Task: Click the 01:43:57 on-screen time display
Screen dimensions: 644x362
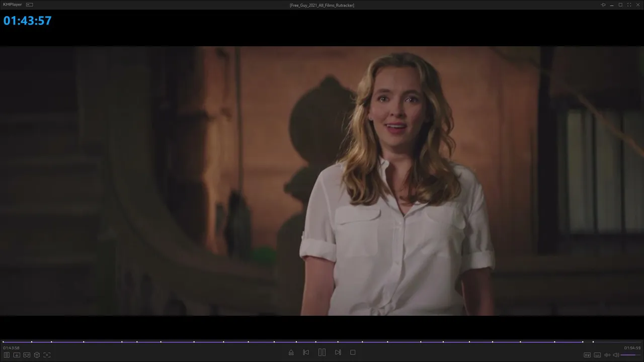Action: click(x=28, y=21)
